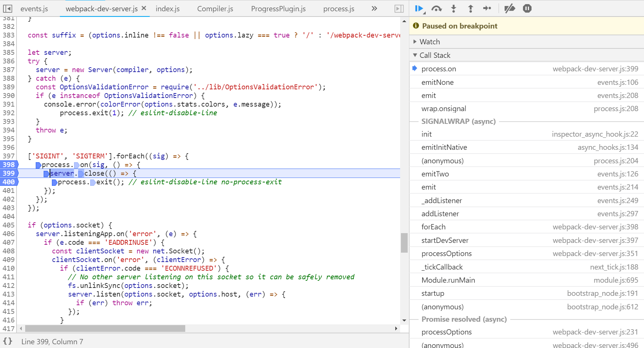
Task: Click the editor scroll-up arrow
Action: pyautogui.click(x=404, y=21)
